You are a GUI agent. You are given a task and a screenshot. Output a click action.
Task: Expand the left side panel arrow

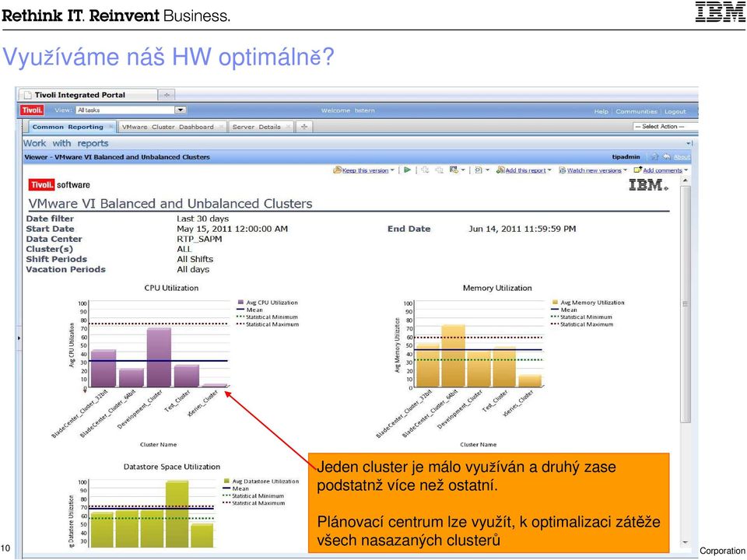pyautogui.click(x=19, y=338)
